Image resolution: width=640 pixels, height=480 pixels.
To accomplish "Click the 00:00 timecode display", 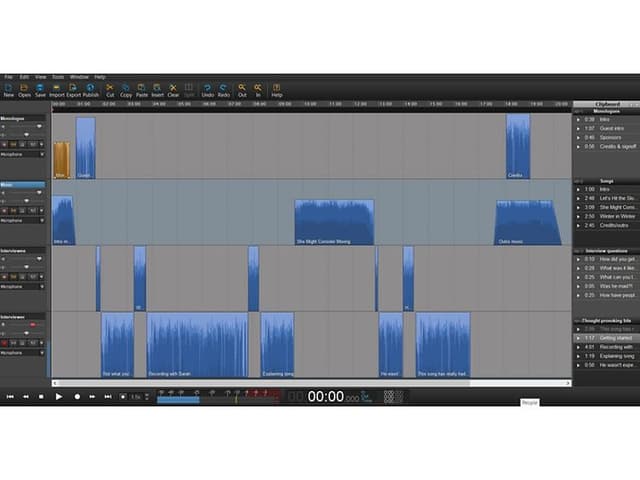I will [326, 396].
